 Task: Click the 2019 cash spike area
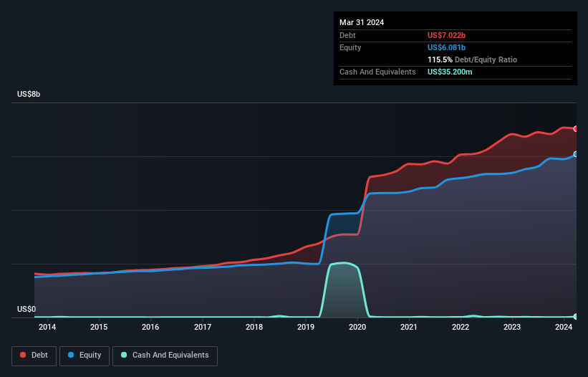coord(344,290)
